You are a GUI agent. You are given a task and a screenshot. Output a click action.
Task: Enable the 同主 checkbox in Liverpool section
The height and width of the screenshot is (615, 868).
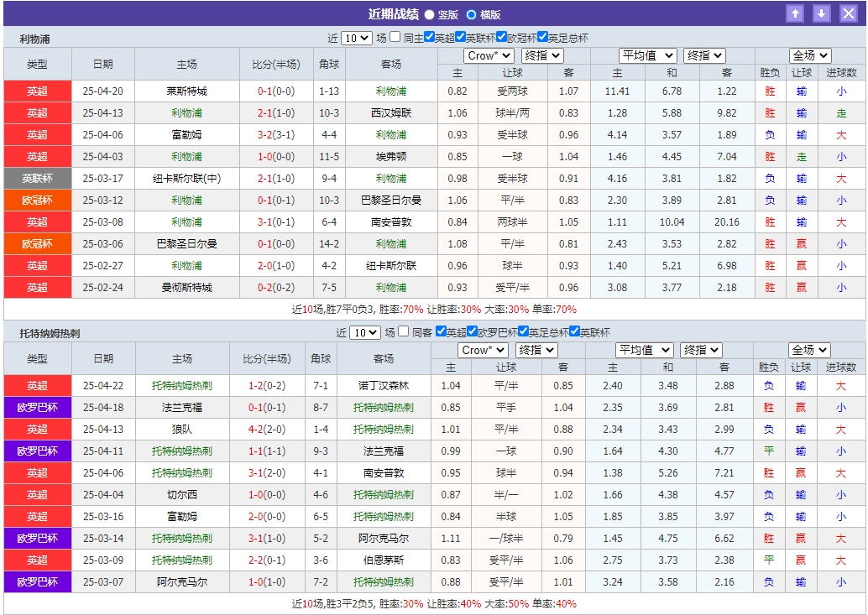click(x=394, y=35)
